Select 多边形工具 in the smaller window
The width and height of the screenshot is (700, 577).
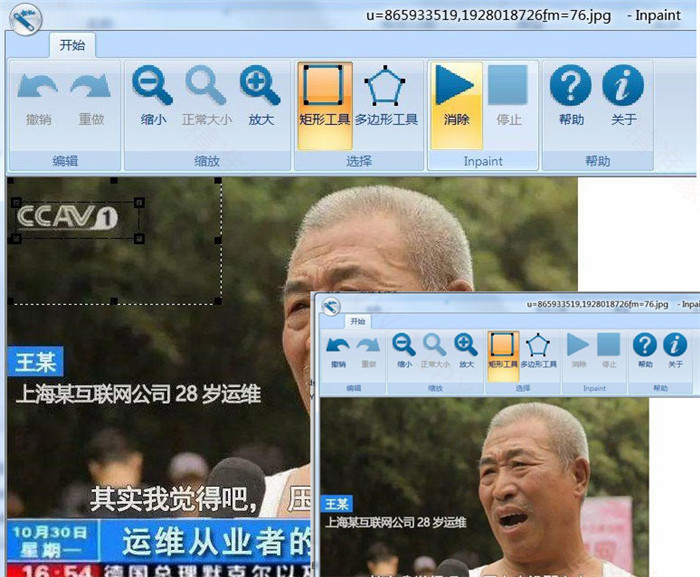tap(538, 351)
